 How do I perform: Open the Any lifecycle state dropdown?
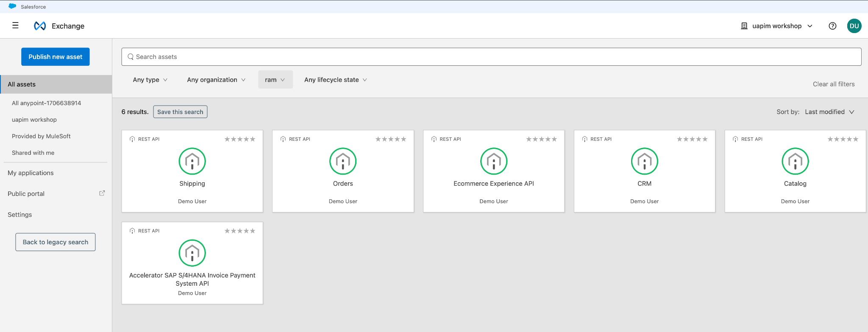(335, 80)
